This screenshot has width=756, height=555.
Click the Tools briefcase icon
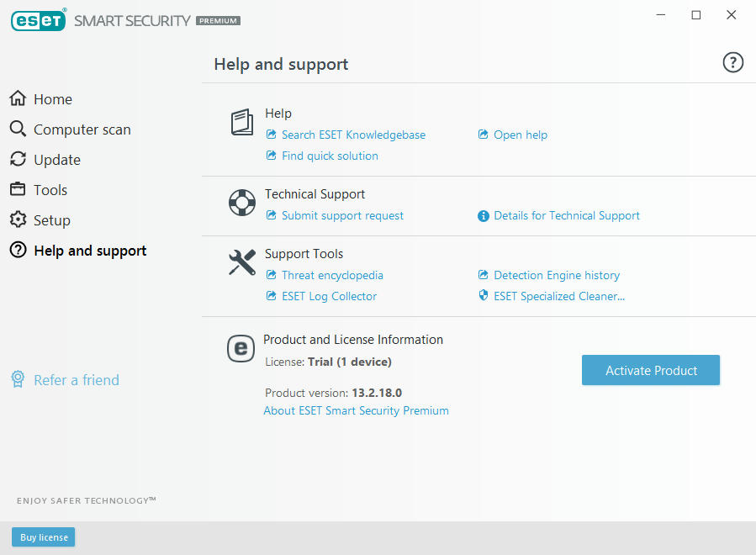(x=18, y=189)
